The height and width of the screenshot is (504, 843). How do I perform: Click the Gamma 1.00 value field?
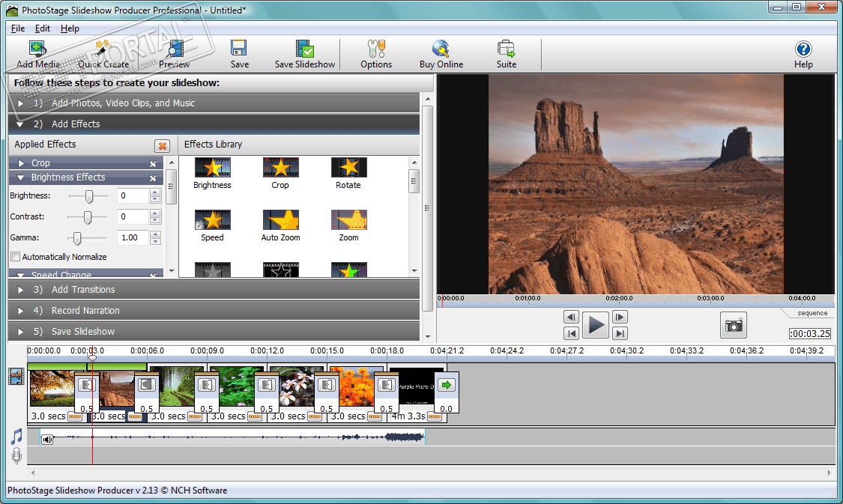132,237
